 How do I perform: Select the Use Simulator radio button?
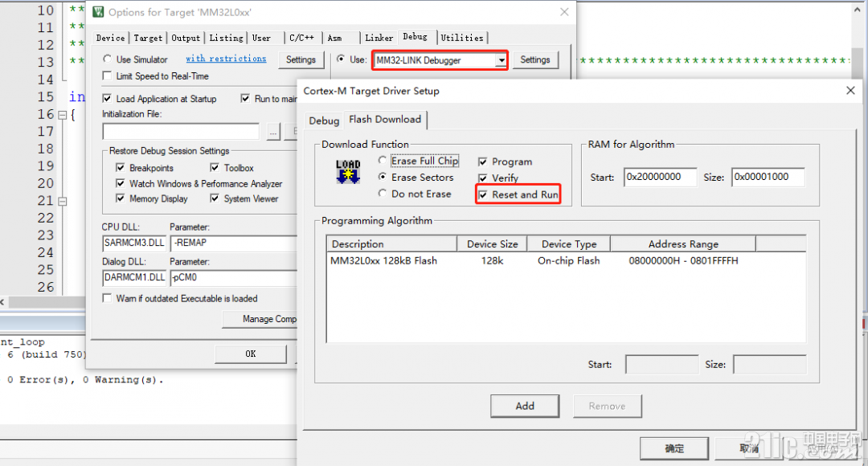point(108,59)
